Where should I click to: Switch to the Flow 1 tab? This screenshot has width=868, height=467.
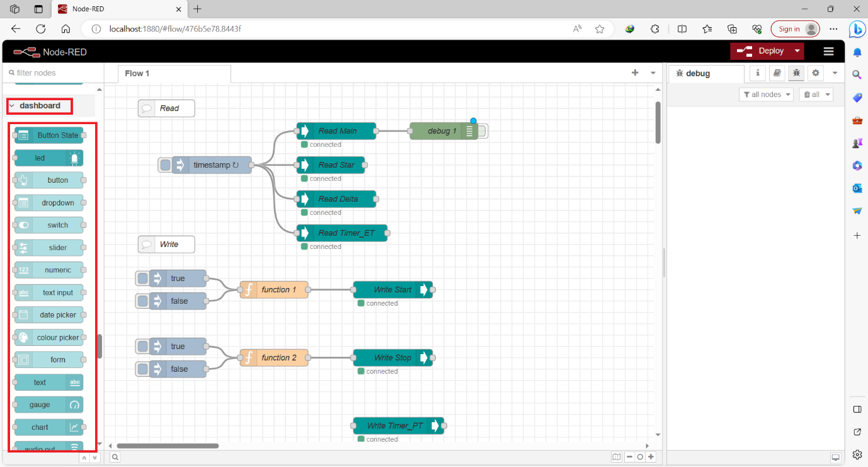(174, 74)
